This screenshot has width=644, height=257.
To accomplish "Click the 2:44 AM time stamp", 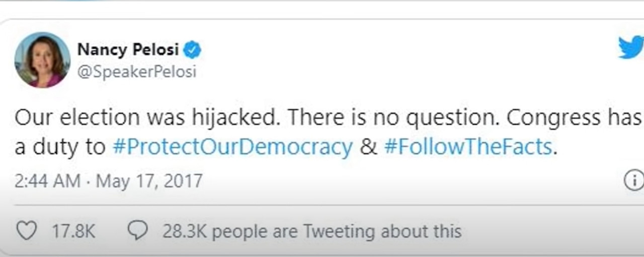I will click(47, 180).
